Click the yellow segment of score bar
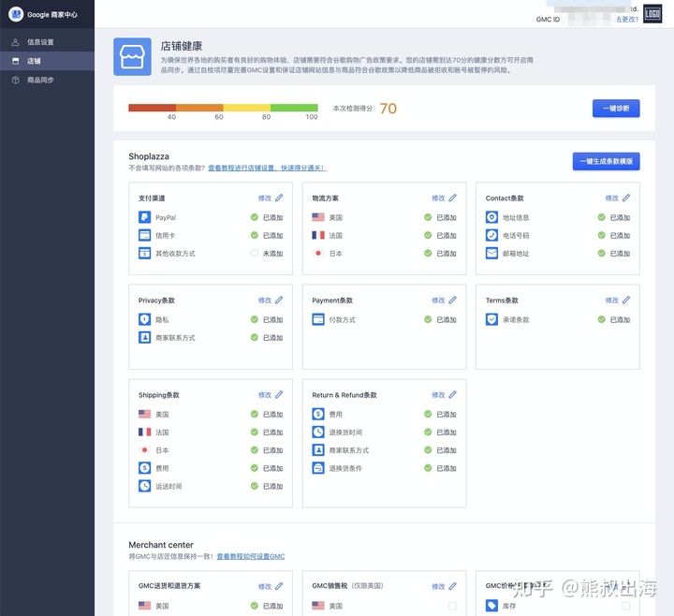The height and width of the screenshot is (616, 674). 247,108
